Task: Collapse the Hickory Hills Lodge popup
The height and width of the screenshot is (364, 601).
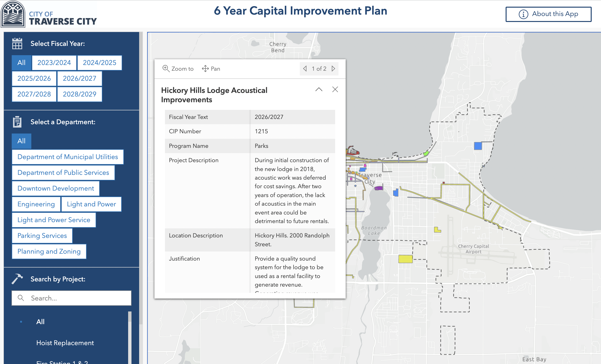Action: pyautogui.click(x=319, y=89)
